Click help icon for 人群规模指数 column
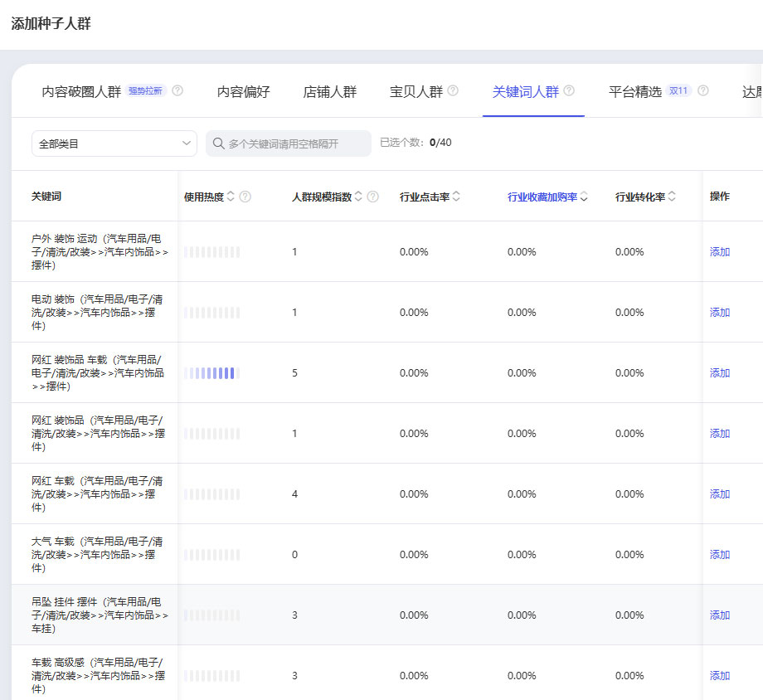Screen dimensions: 763x700 coord(372,197)
